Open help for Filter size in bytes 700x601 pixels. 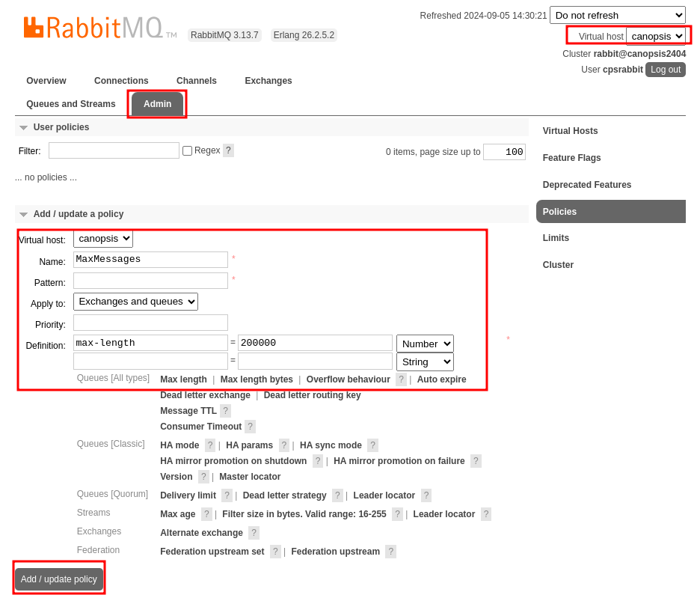coord(397,514)
